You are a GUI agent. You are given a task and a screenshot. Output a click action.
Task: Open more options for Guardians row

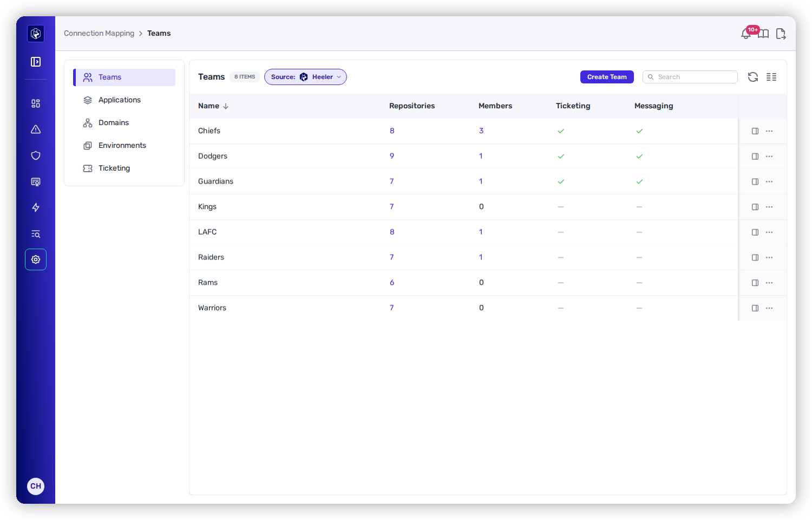click(x=769, y=181)
